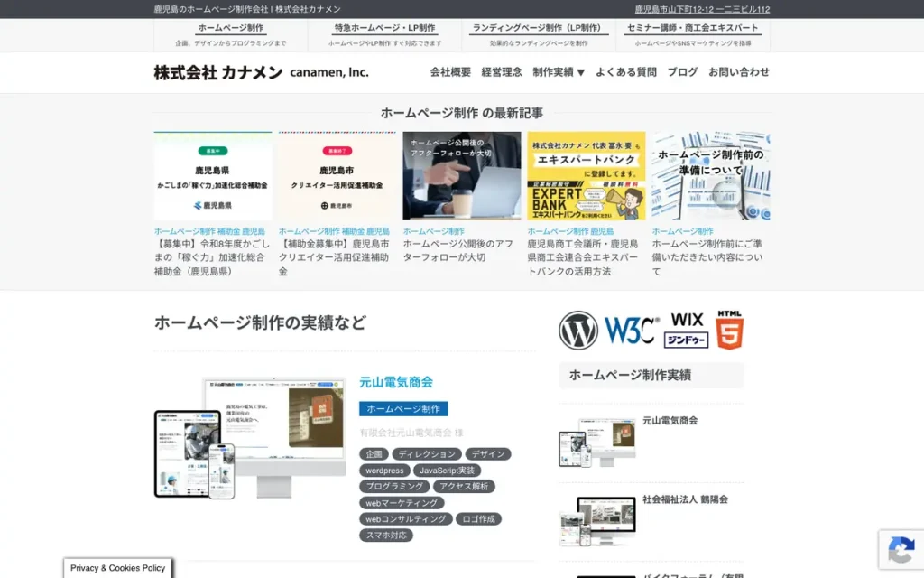Click the 企画 tag
Viewport: 924px width, 578px height.
(374, 454)
